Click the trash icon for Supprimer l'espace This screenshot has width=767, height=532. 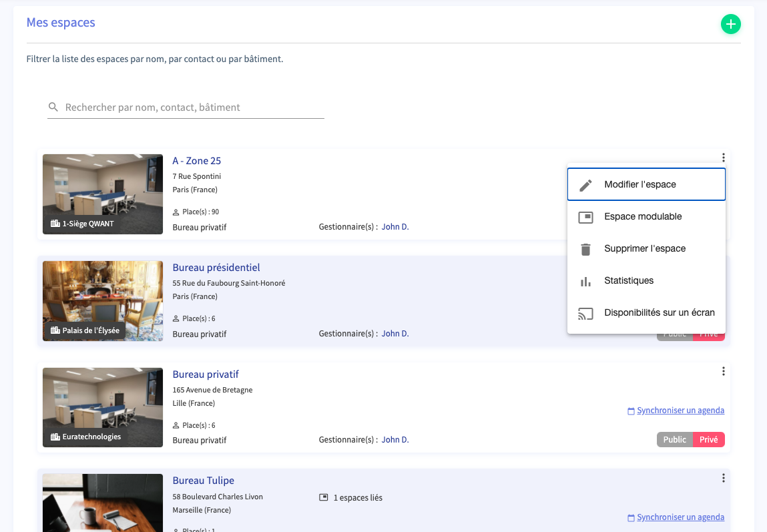585,248
